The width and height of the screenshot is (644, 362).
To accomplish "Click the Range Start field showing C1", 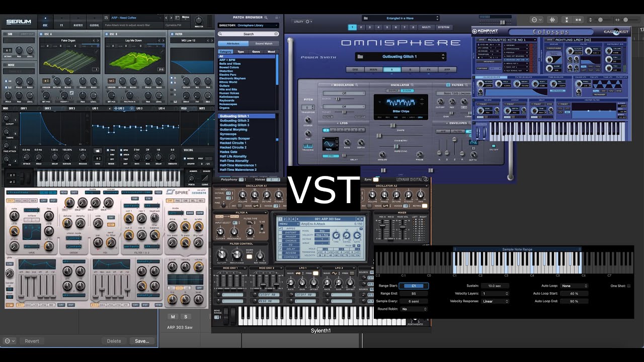I will click(x=414, y=286).
